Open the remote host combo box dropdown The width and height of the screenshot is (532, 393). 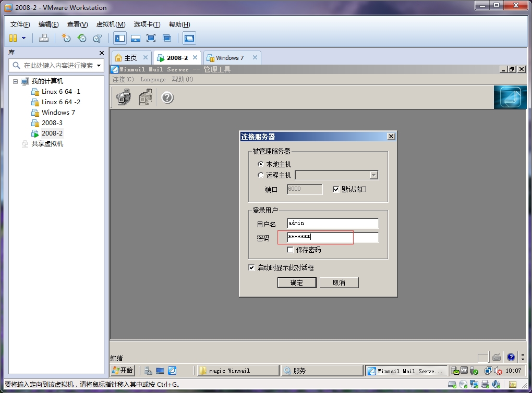373,175
